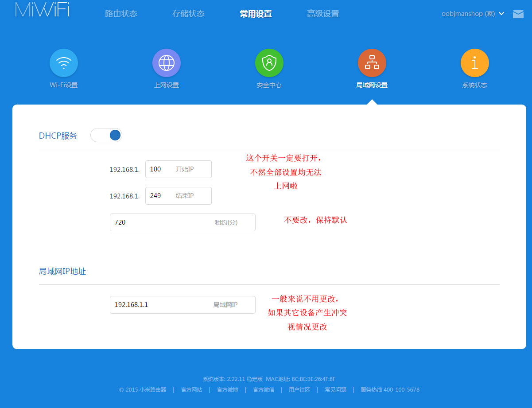Click the 系统版本 2.22.11 稳定版 text

(233, 379)
